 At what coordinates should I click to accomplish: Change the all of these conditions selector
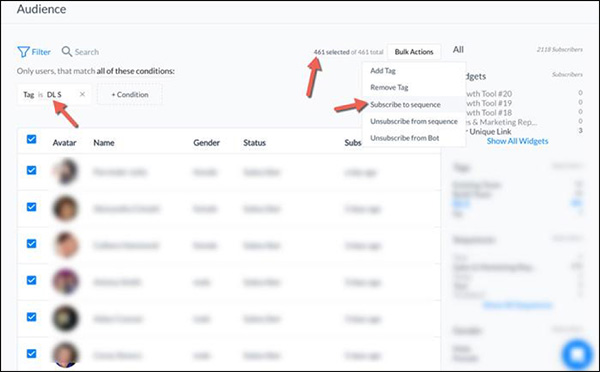[x=135, y=71]
